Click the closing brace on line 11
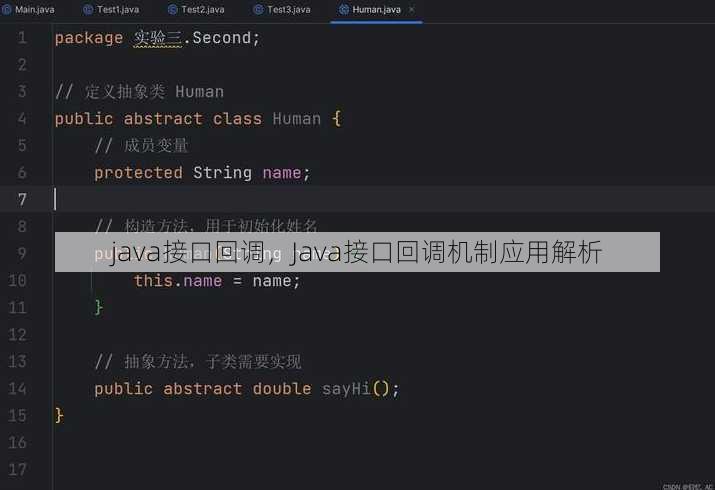This screenshot has height=490, width=715. (98, 308)
